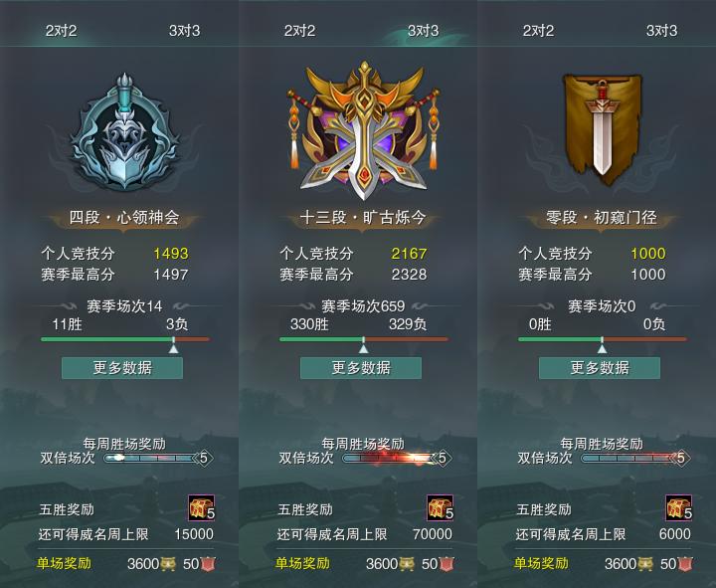Click 更多数据 button under 330胜 329负
Viewport: 716px width, 588px height.
[361, 368]
